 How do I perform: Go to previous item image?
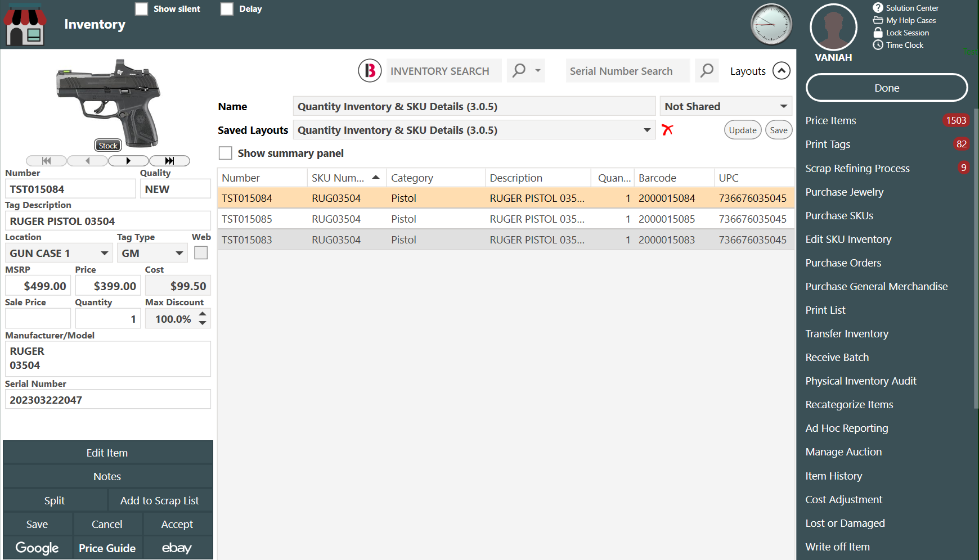(88, 161)
